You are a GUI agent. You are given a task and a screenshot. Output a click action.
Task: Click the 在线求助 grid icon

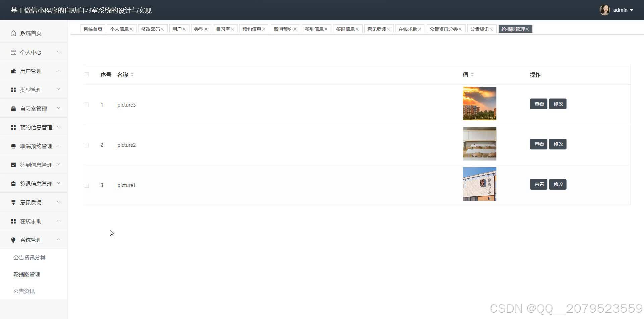(x=13, y=221)
